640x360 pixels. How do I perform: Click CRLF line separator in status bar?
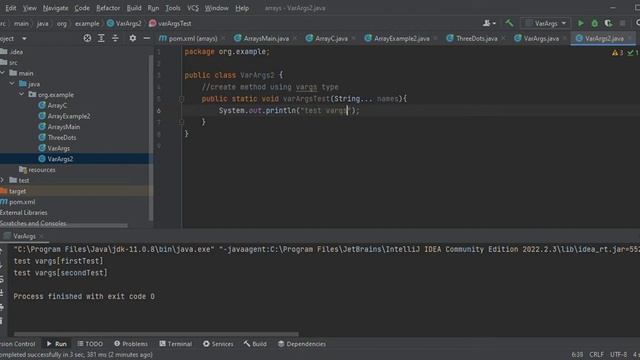click(x=596, y=355)
